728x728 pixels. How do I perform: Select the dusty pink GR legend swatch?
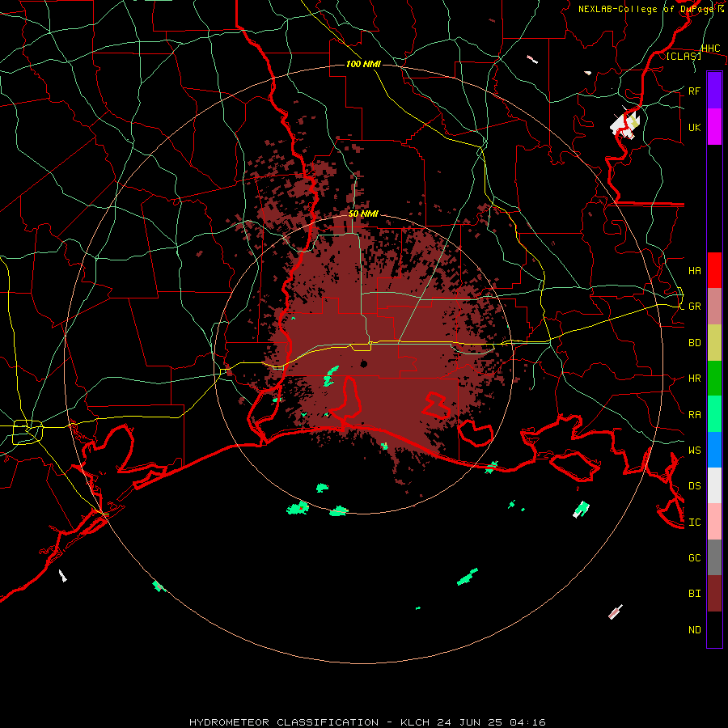pyautogui.click(x=714, y=306)
